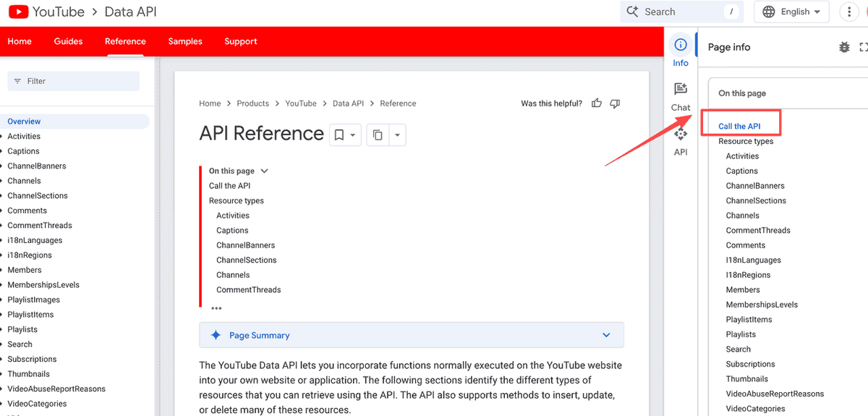868x416 pixels.
Task: Open the Info side panel tab
Action: [681, 51]
